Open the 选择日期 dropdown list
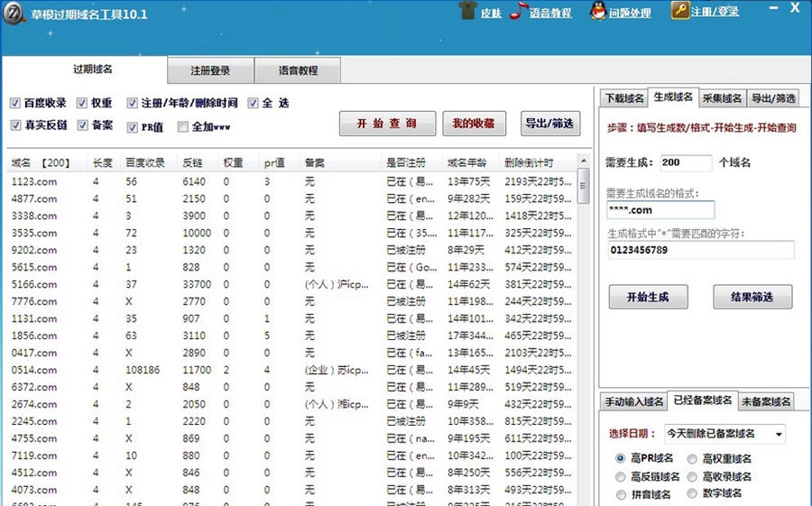The width and height of the screenshot is (812, 506). [778, 434]
